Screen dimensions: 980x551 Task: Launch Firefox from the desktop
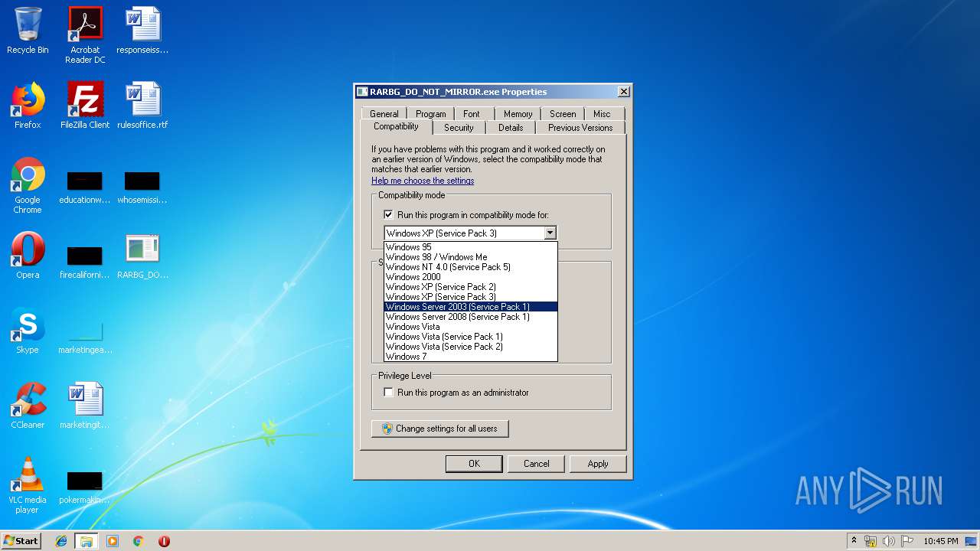click(x=28, y=106)
